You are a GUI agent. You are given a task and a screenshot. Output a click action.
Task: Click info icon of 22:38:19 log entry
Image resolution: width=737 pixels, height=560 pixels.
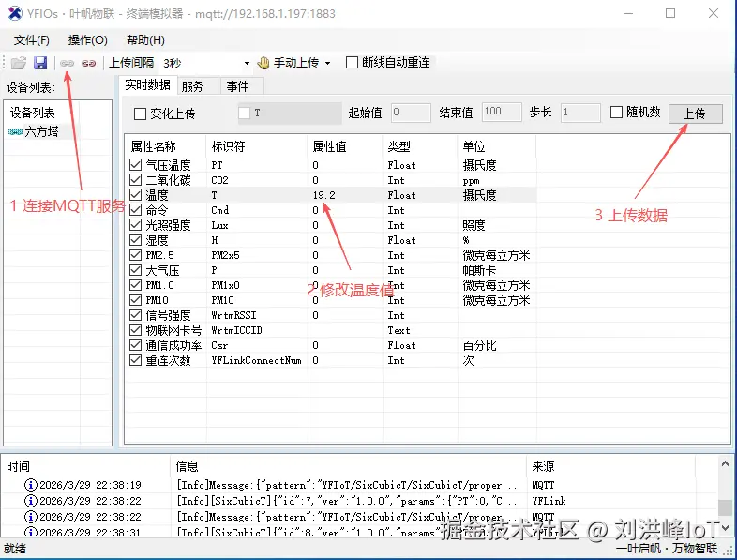coord(31,485)
